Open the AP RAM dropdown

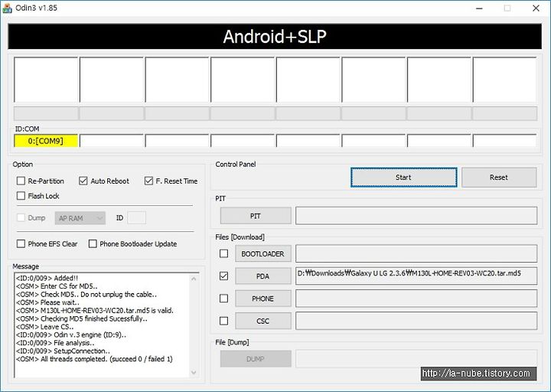(x=80, y=218)
